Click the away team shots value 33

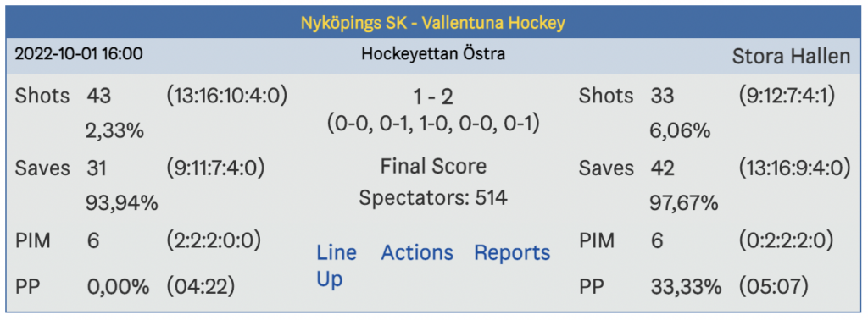click(x=662, y=97)
